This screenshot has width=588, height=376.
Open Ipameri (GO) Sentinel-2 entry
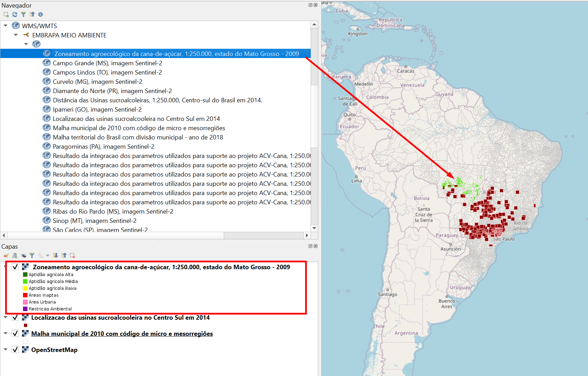[x=97, y=109]
